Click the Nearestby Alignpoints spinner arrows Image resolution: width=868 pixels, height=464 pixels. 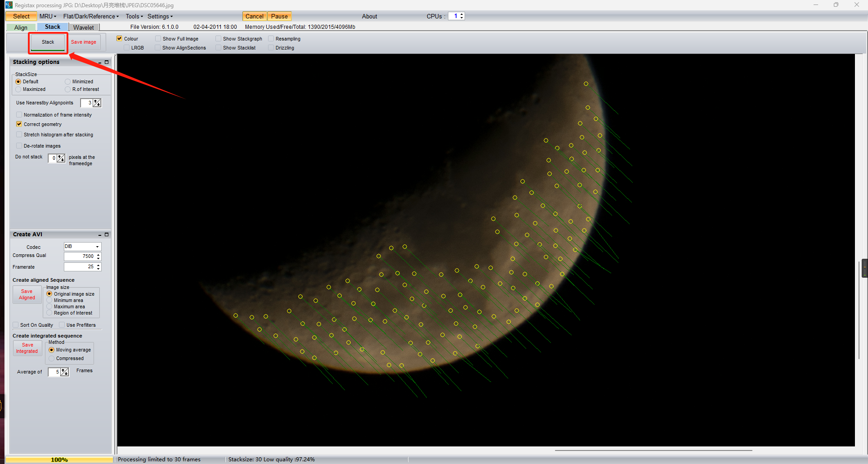click(97, 103)
